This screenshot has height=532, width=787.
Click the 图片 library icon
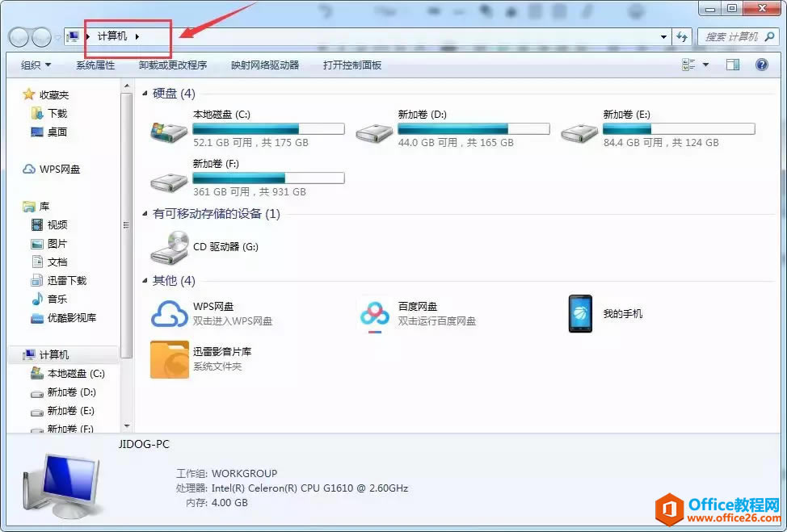pyautogui.click(x=36, y=244)
